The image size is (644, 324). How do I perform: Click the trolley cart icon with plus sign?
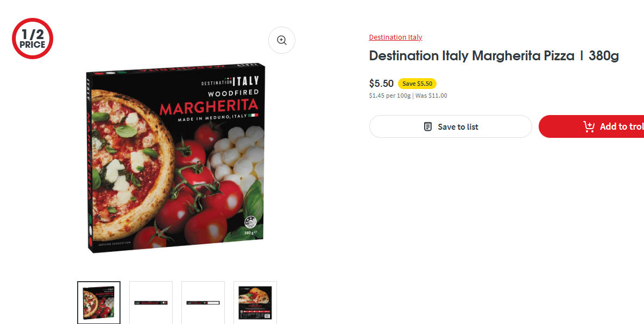pos(589,126)
